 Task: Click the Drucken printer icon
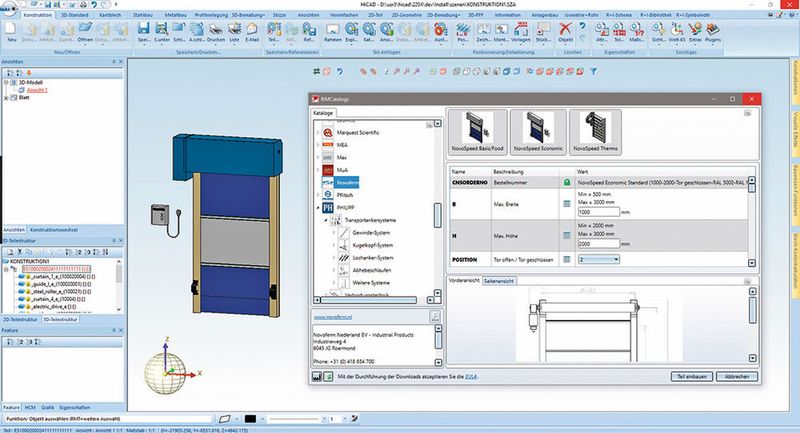[216, 29]
